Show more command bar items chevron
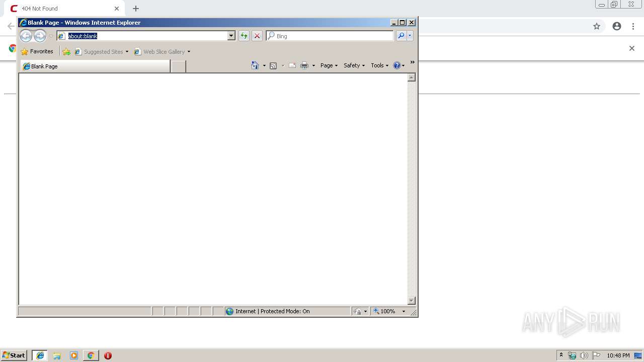644x362 pixels. coord(412,62)
